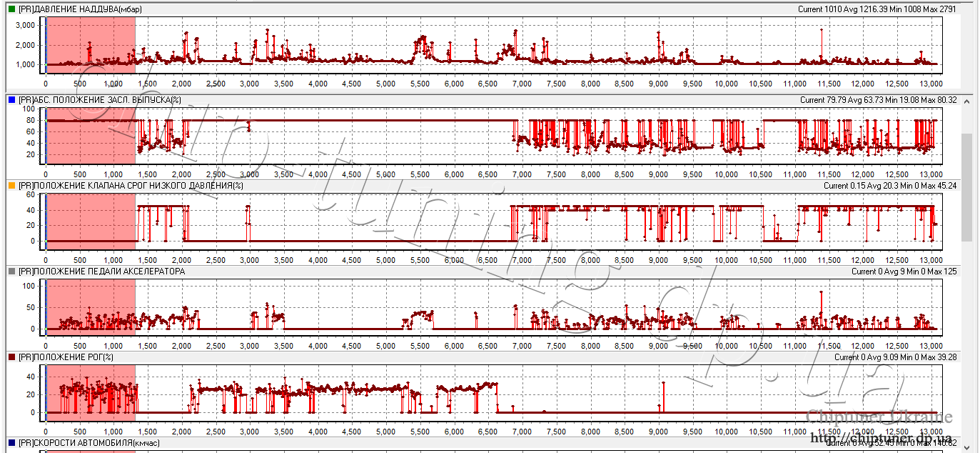Click the red highlighted region in the ПОЛОЖЕНИЕ РОГ chart
The width and height of the screenshot is (980, 453).
click(x=91, y=393)
